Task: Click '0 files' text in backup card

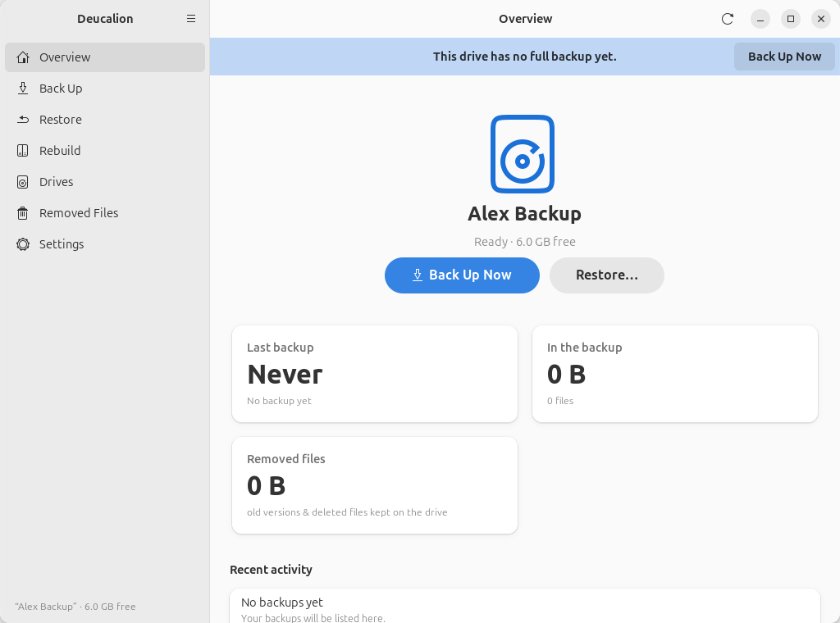Action: (x=560, y=401)
